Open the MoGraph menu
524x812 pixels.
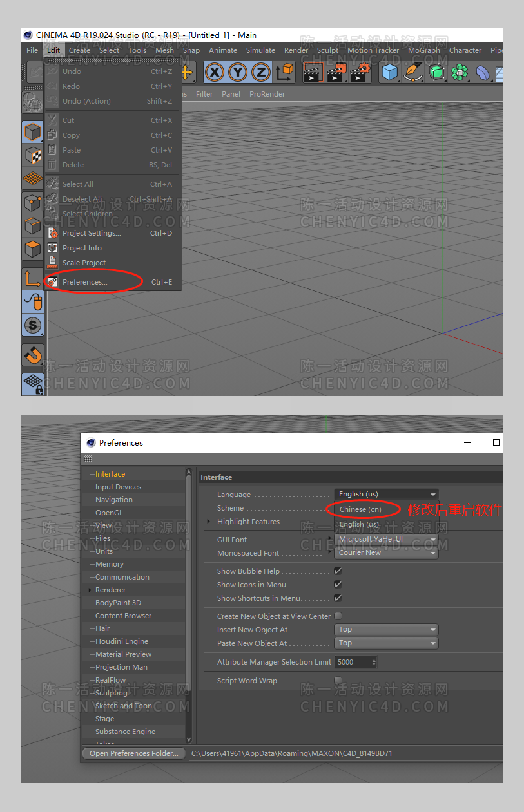point(424,50)
